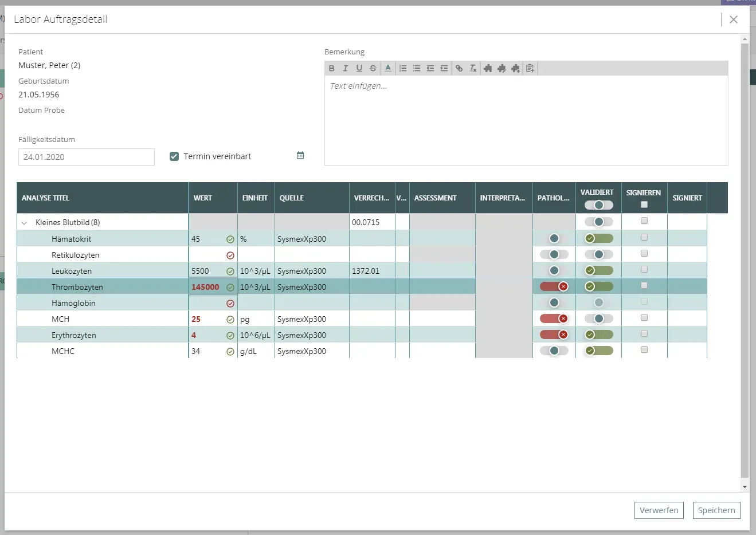Viewport: 756px width, 535px height.
Task: Click into the Bemerkung text area
Action: pos(526,120)
